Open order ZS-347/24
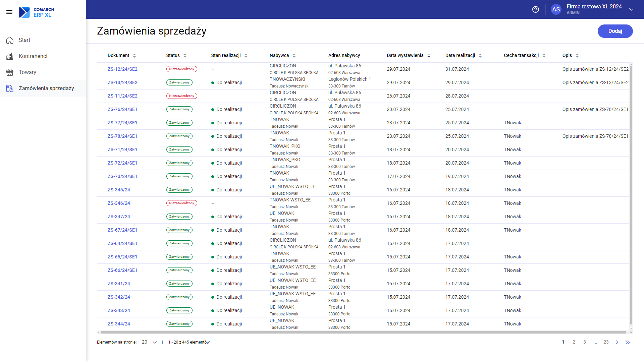Image resolution: width=644 pixels, height=362 pixels. tap(119, 217)
